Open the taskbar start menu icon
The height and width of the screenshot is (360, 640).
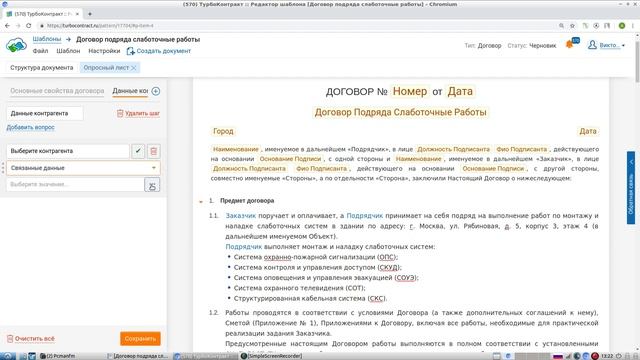coord(8,356)
